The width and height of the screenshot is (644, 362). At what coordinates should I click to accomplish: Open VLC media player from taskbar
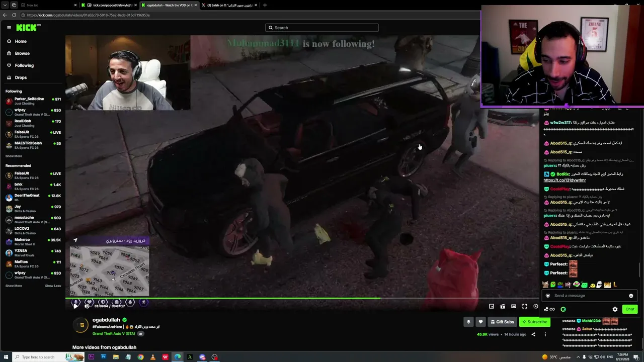153,357
